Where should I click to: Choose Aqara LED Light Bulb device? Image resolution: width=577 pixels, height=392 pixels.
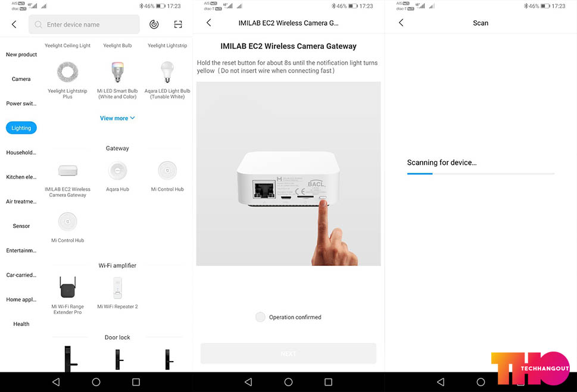(167, 80)
